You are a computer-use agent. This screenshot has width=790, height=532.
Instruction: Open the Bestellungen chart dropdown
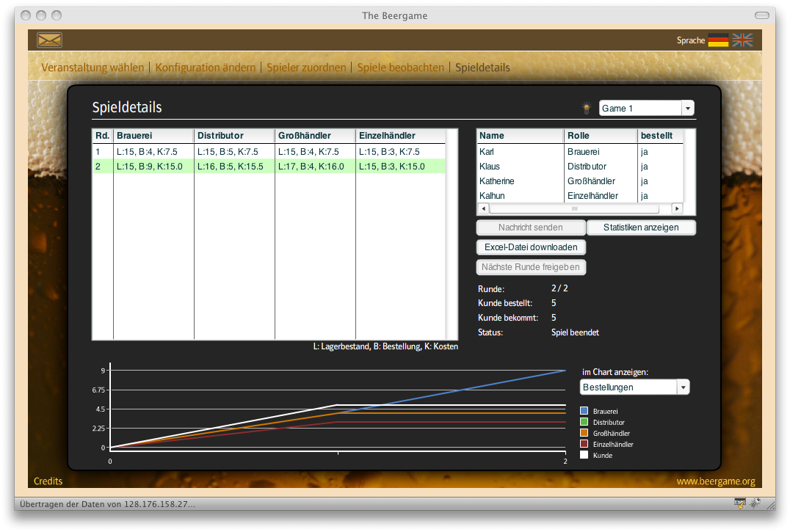pos(634,387)
